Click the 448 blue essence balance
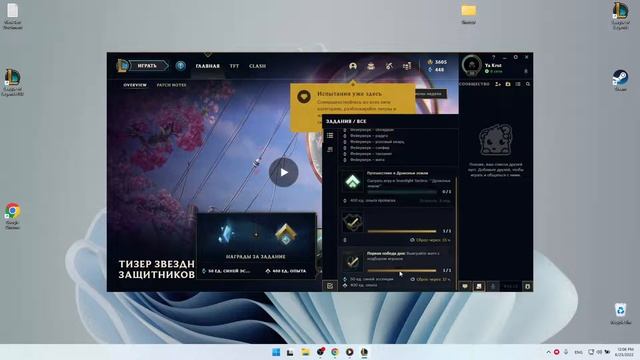Image resolution: width=640 pixels, height=360 pixels. pyautogui.click(x=436, y=70)
